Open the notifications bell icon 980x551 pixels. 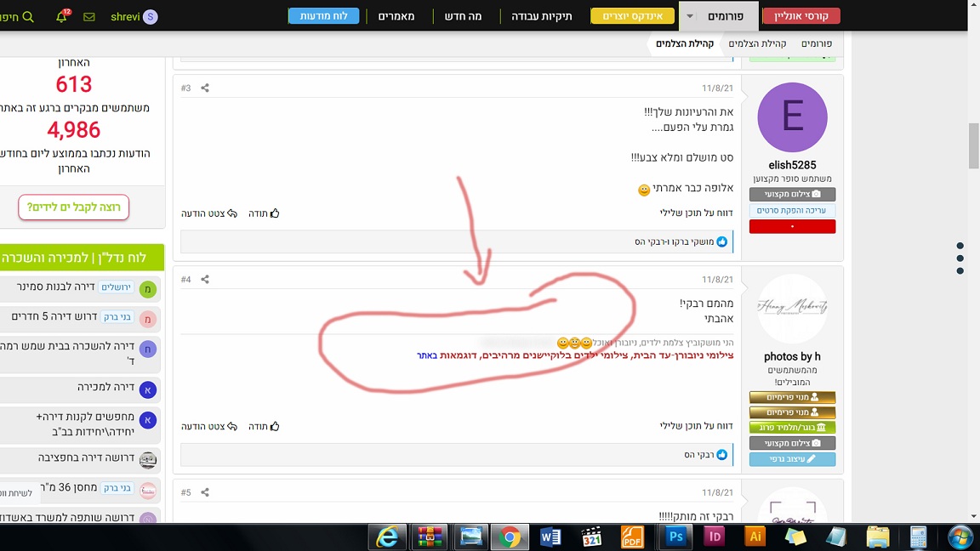coord(61,17)
